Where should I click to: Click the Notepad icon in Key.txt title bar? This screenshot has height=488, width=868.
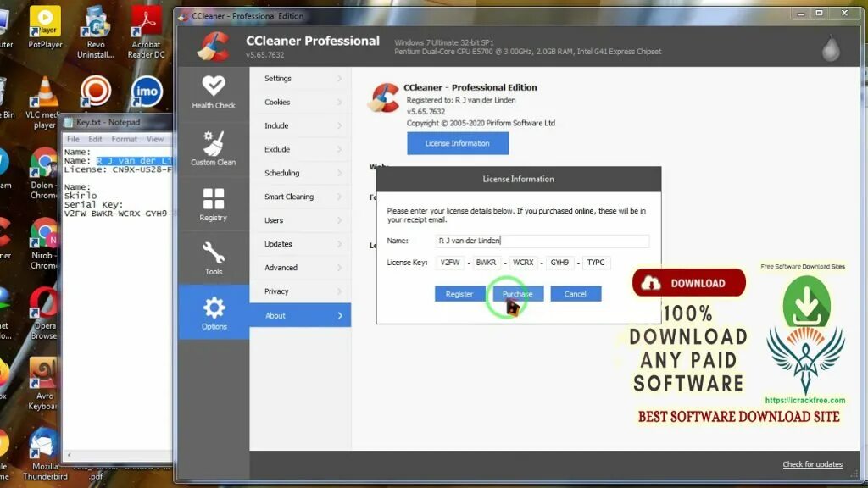click(68, 122)
